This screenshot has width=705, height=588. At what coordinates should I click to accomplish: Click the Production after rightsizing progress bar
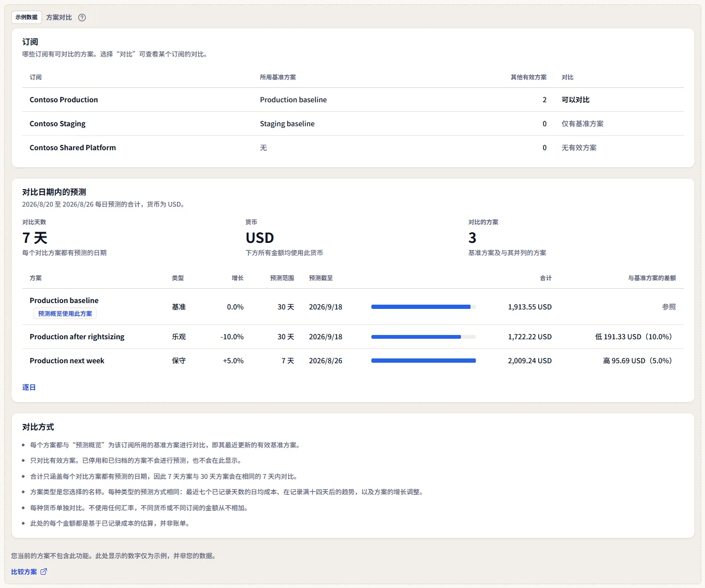point(423,337)
